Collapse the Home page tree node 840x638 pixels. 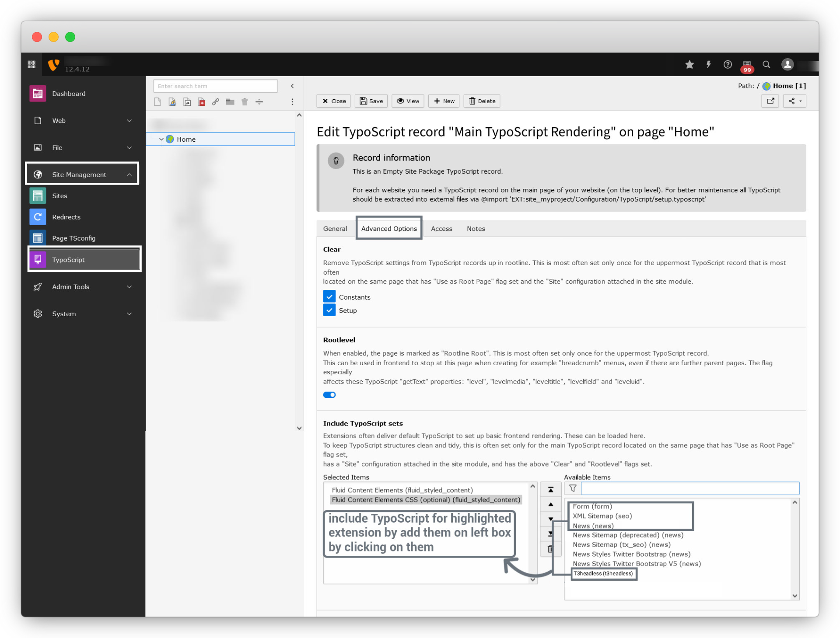coord(161,139)
